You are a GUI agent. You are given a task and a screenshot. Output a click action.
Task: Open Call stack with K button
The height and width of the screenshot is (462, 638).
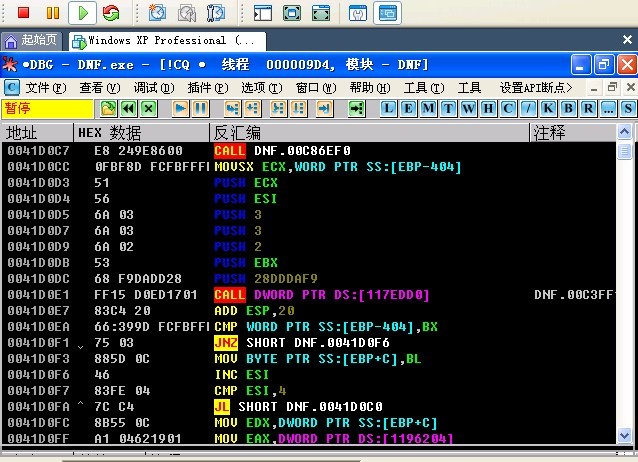(x=548, y=108)
